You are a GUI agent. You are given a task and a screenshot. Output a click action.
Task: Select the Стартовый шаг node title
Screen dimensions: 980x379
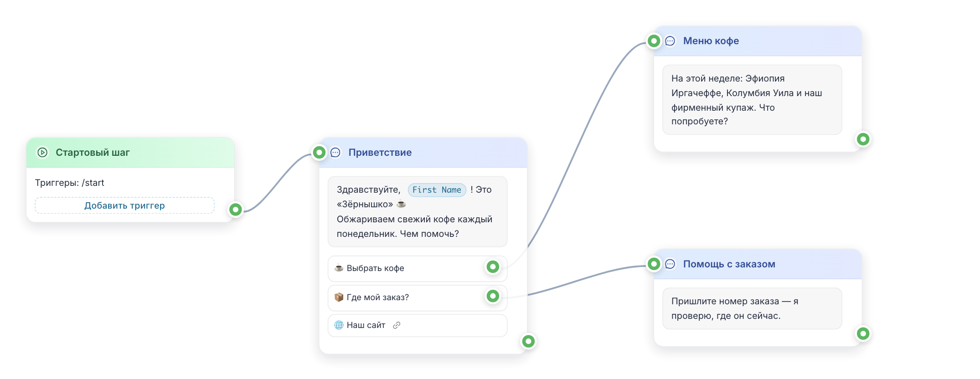93,153
